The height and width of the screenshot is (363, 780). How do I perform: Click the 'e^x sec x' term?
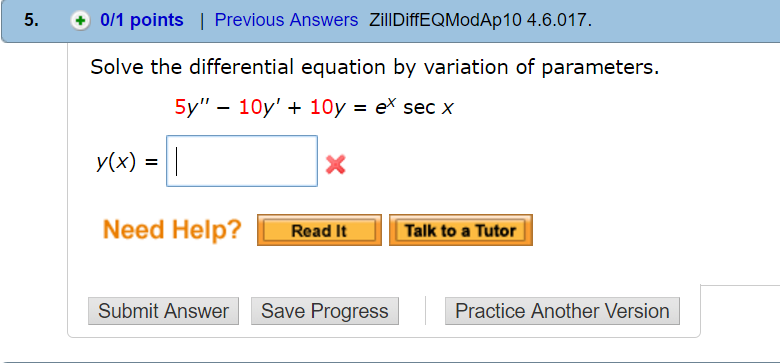[414, 107]
